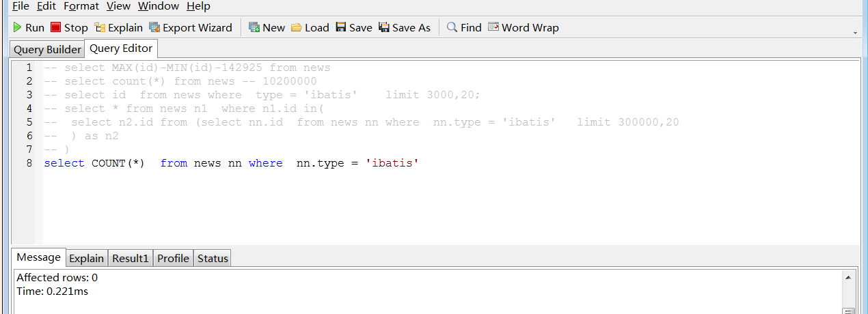Expand the toolbar overflow arrow
Image resolution: width=868 pixels, height=314 pixels.
click(x=855, y=33)
